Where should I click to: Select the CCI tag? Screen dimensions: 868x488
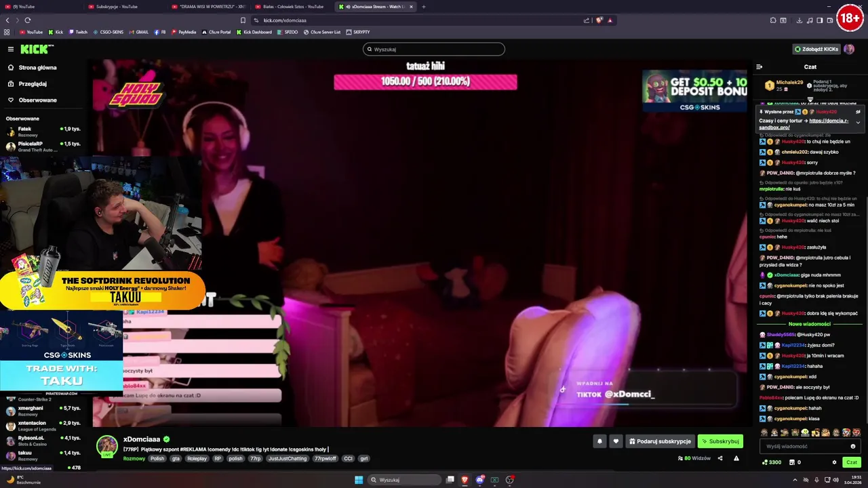(348, 459)
